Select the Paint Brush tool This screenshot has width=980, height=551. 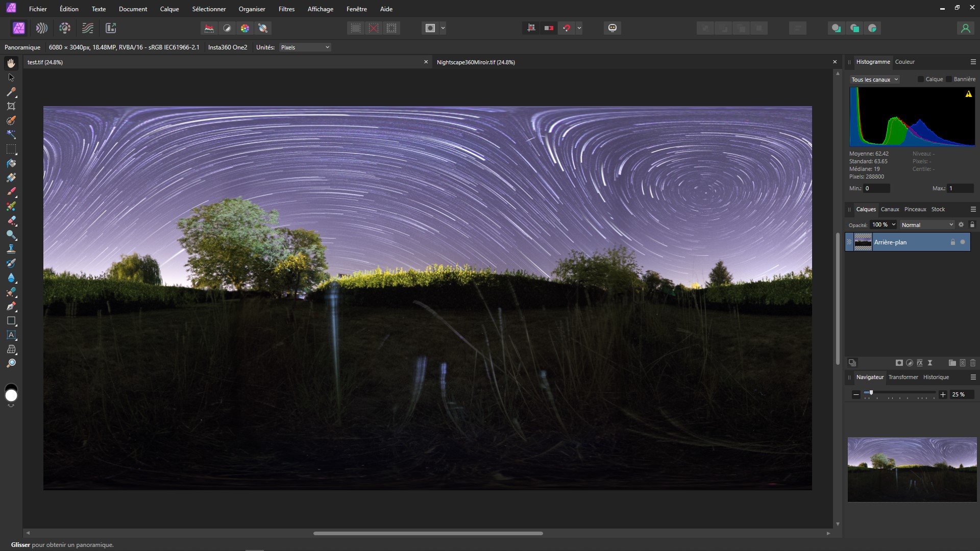click(11, 192)
